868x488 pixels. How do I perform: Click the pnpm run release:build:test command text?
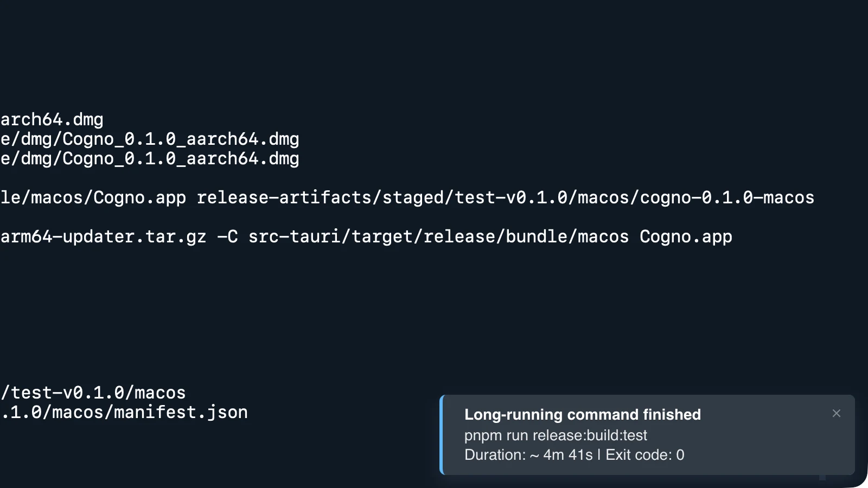556,435
